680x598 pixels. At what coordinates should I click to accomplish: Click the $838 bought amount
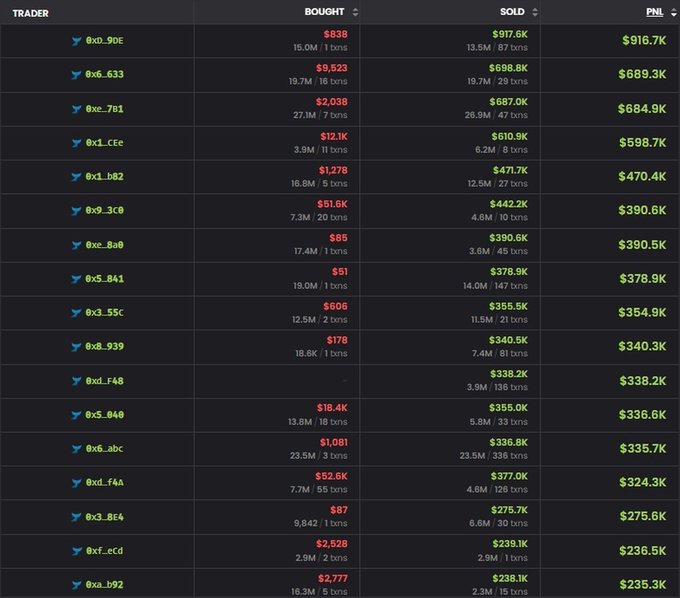335,34
